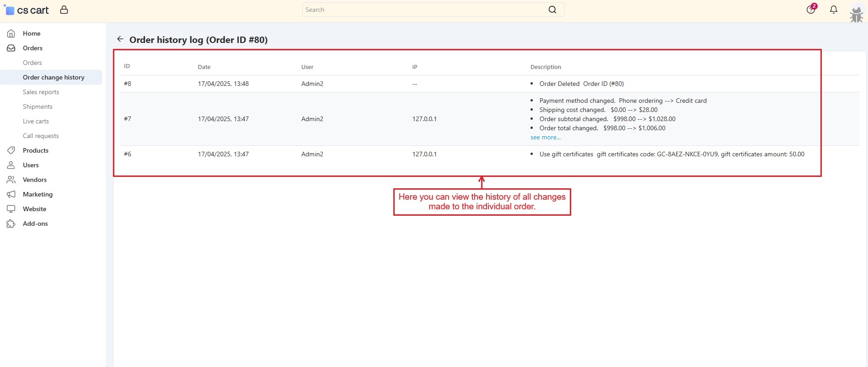Expand the Users menu section
Viewport: 868px width, 367px height.
(31, 165)
